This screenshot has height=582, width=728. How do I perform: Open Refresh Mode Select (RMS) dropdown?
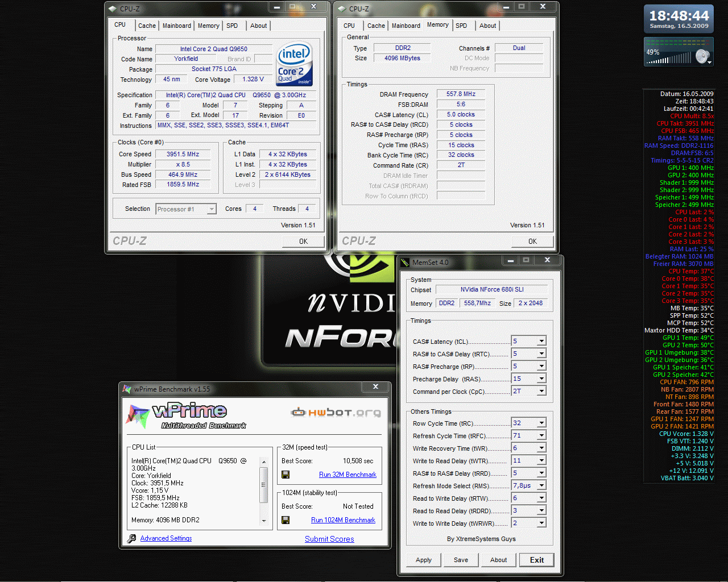(x=541, y=485)
